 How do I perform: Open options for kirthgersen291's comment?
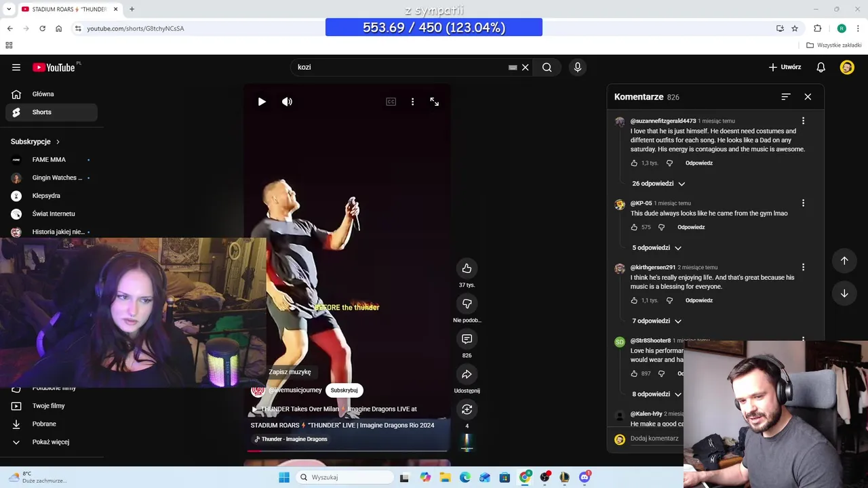click(803, 267)
